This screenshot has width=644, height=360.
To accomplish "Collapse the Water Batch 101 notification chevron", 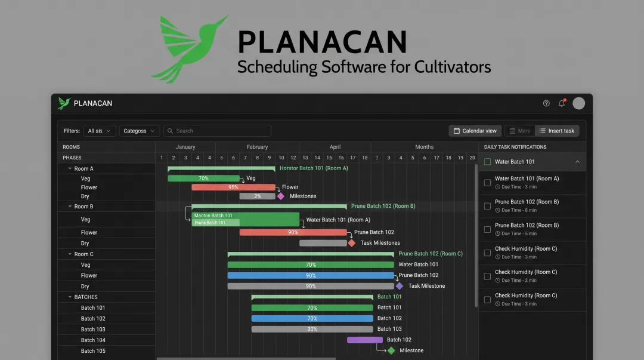I will (577, 162).
